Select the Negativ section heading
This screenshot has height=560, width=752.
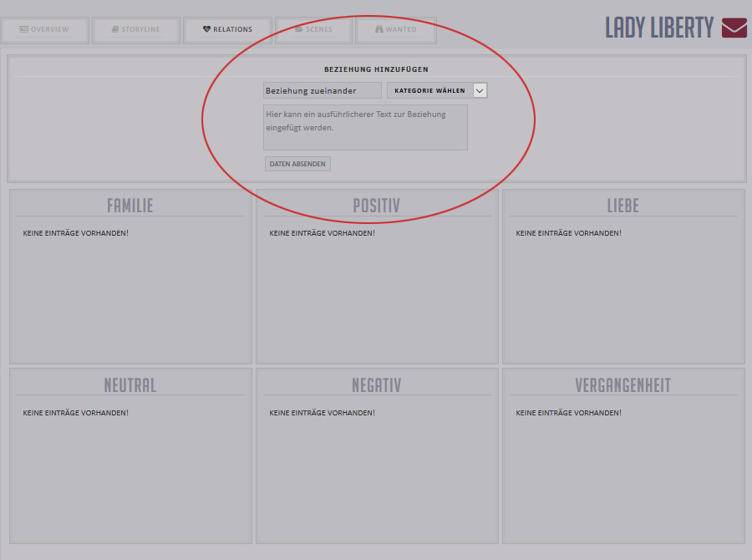pos(376,385)
